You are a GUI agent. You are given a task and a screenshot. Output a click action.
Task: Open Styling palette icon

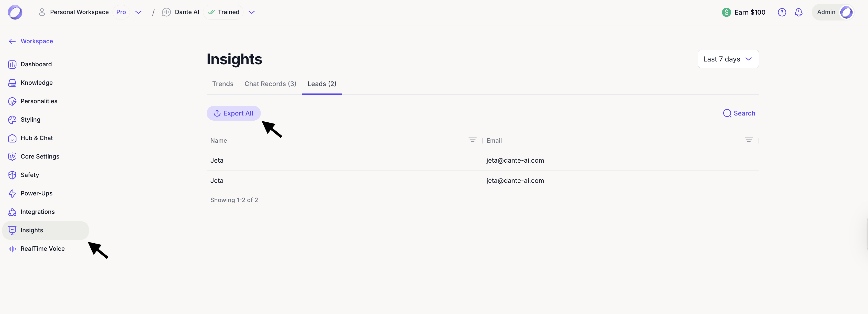(12, 120)
